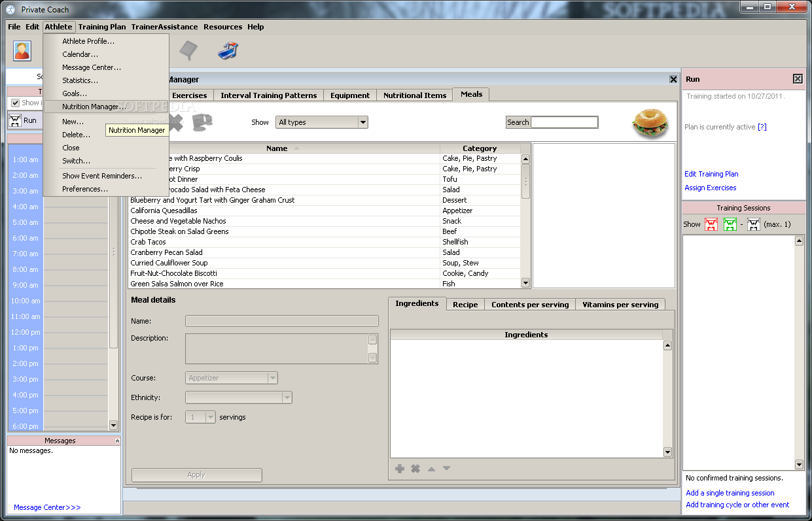Screen dimensions: 812x521
Task: Open the TrainerAssistance menu
Action: [164, 27]
